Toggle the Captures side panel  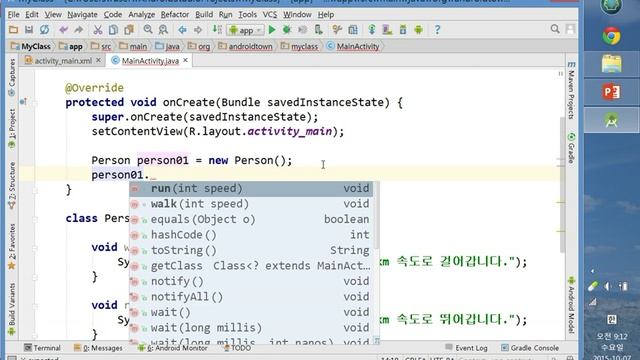coord(12,77)
